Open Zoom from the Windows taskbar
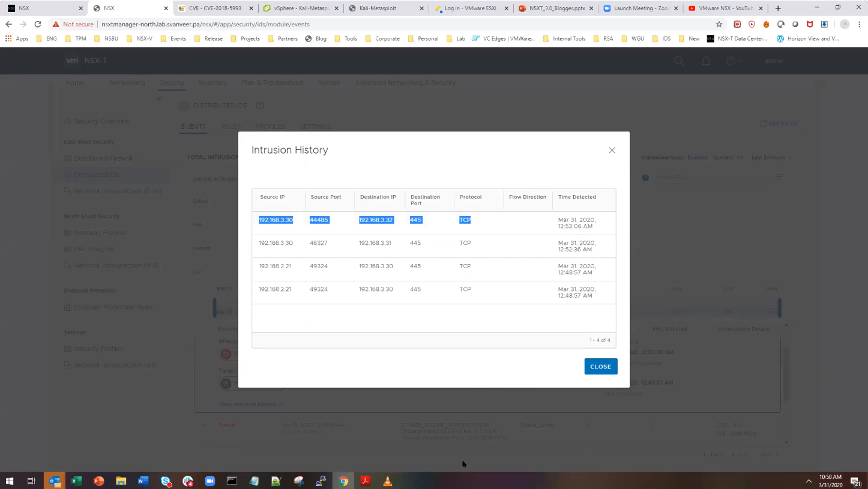868x489 pixels. 209,481
